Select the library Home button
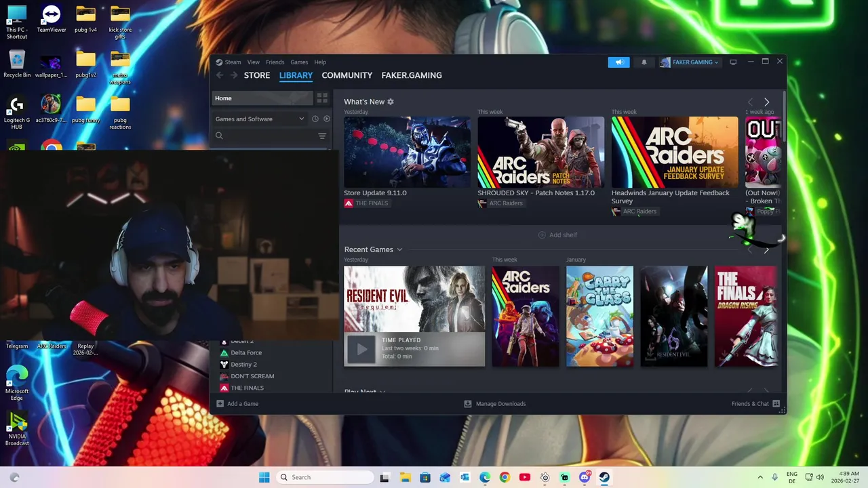868x488 pixels. click(x=262, y=98)
